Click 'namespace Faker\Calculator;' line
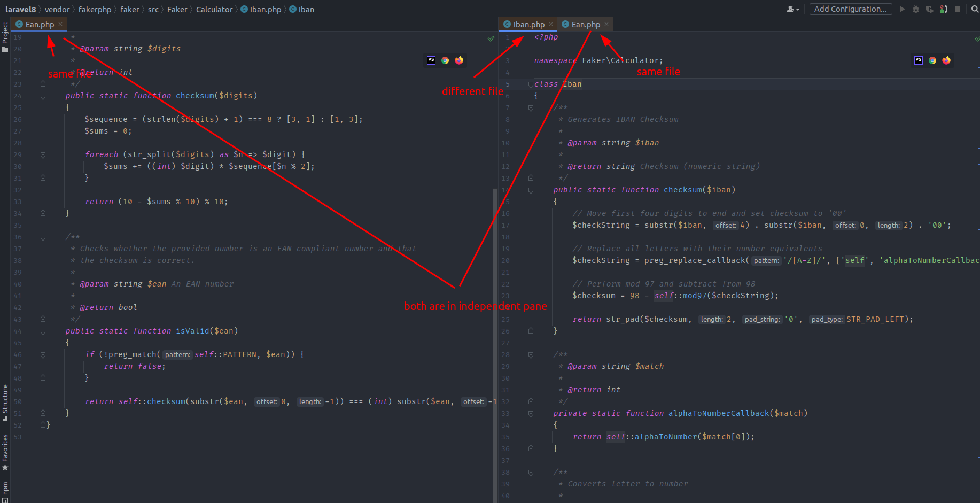Image resolution: width=980 pixels, height=503 pixels. (598, 60)
